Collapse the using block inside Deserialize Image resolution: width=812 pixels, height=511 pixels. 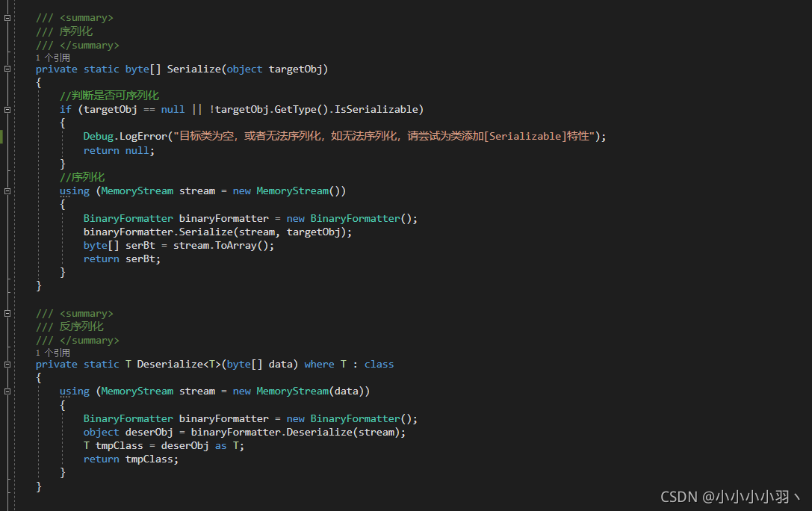[6, 391]
